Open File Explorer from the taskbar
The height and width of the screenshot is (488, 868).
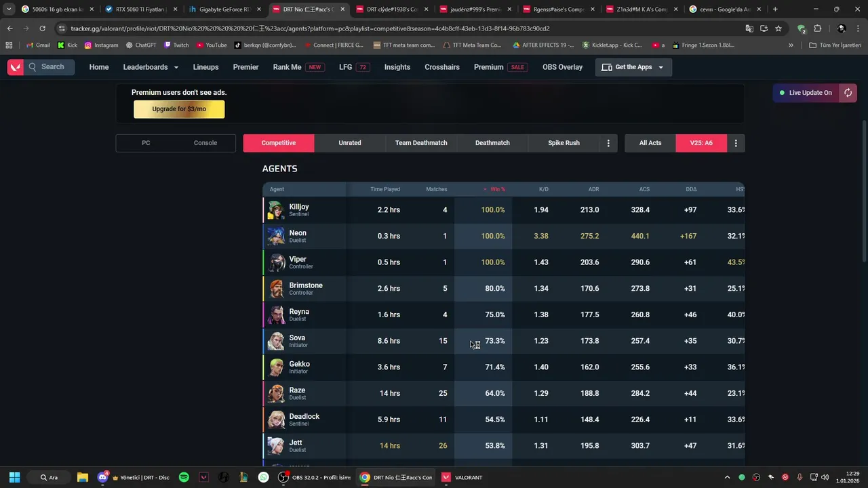point(82,477)
